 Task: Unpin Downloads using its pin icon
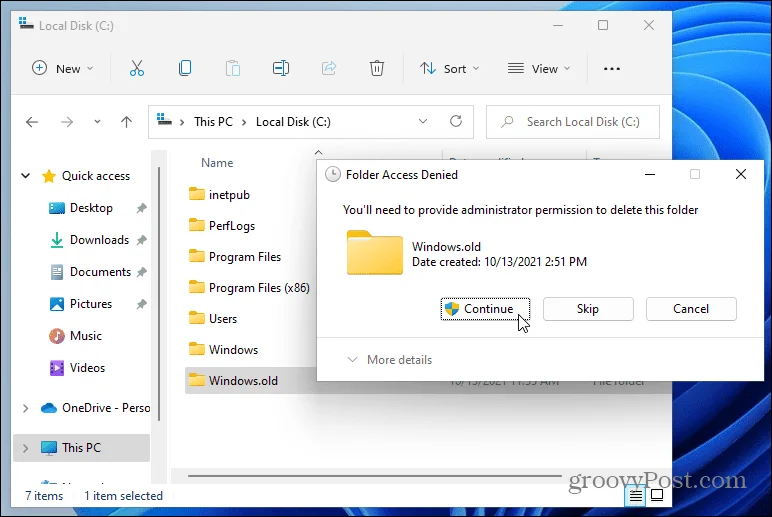pos(142,240)
